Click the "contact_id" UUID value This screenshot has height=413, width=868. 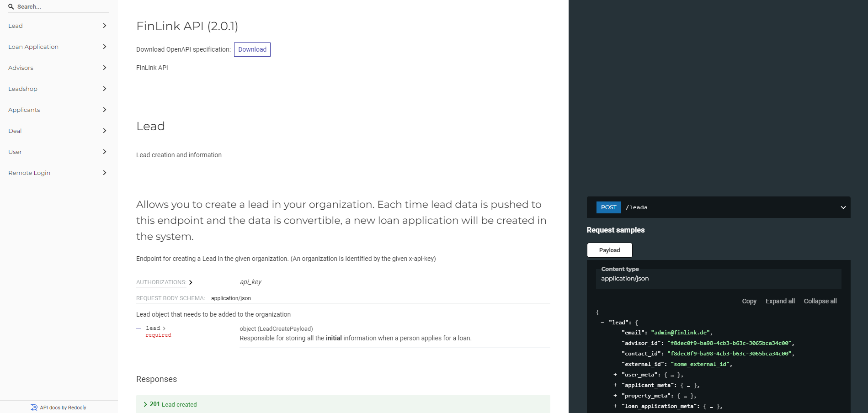coord(729,354)
